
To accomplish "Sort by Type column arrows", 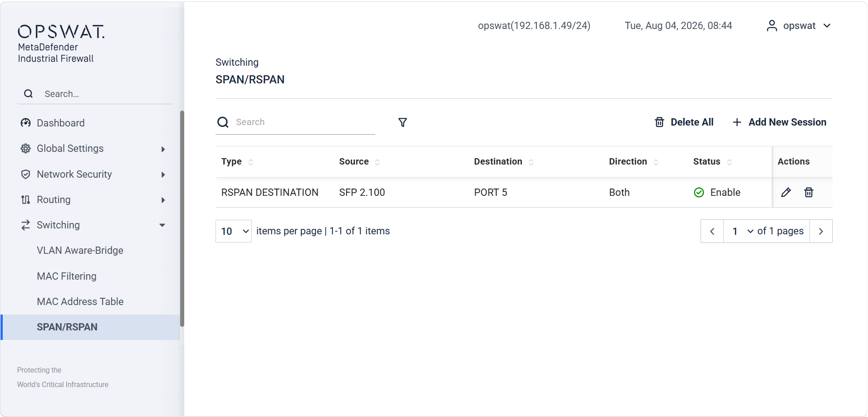I will pos(250,162).
